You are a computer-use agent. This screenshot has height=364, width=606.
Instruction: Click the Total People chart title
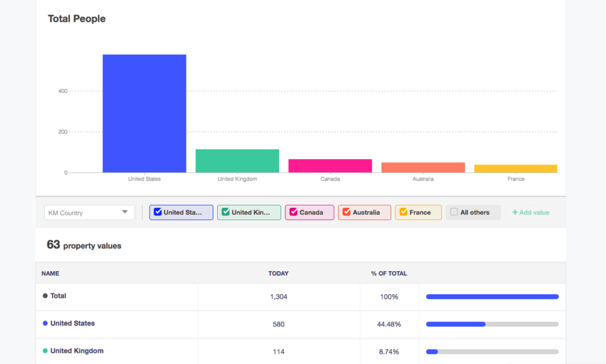76,18
